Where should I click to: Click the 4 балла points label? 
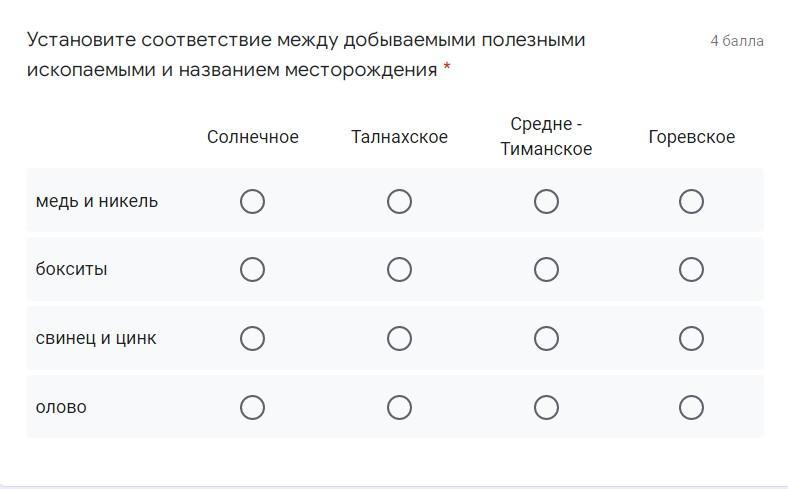click(x=736, y=41)
